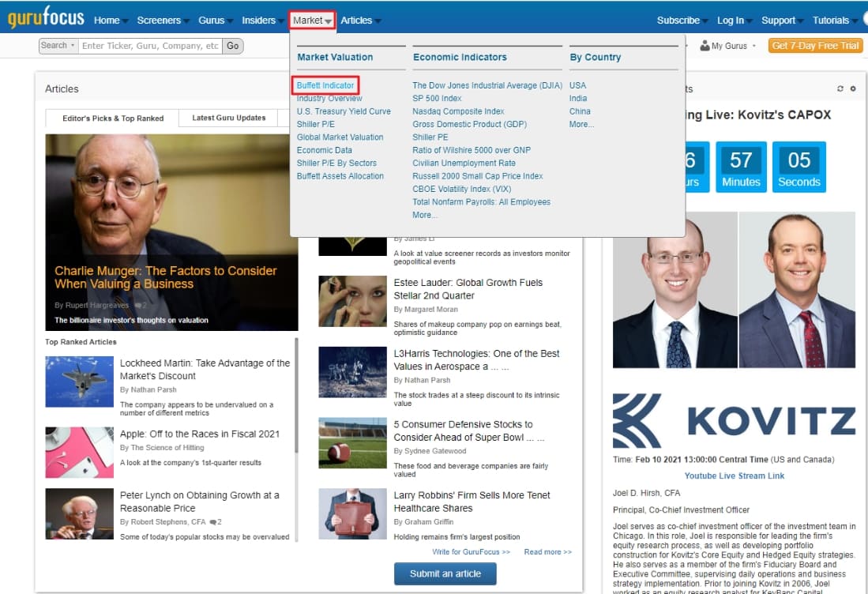Open Nasdaq Composite Index
Viewport: 868px width, 594px height.
click(x=458, y=111)
